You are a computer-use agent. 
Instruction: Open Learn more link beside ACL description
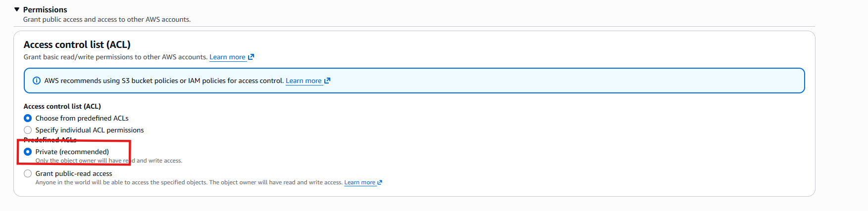point(227,57)
